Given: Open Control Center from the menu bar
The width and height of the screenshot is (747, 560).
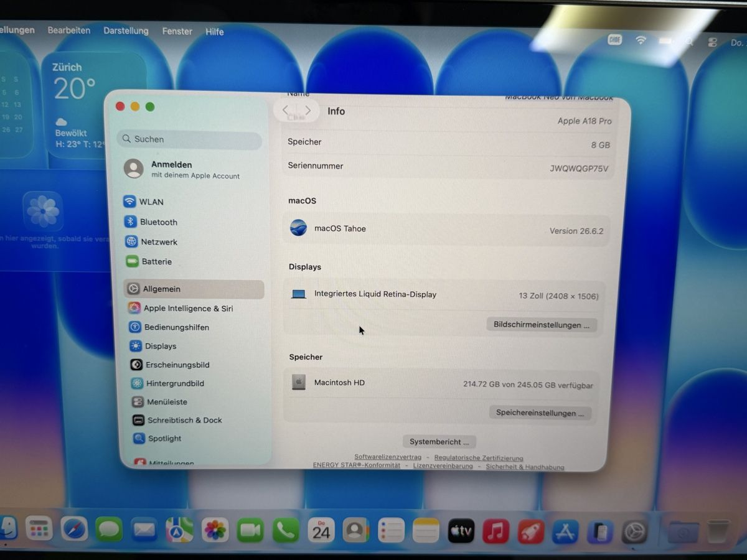Looking at the screenshot, I should [713, 42].
